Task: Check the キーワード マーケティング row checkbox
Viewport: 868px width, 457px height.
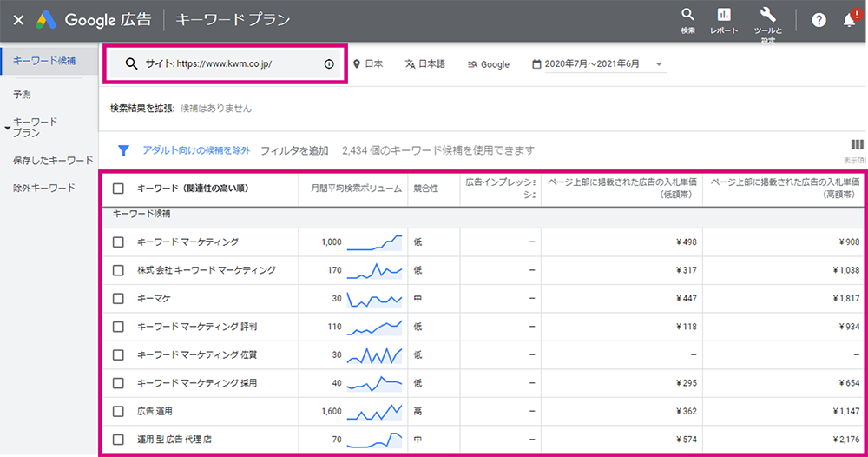Action: 118,242
